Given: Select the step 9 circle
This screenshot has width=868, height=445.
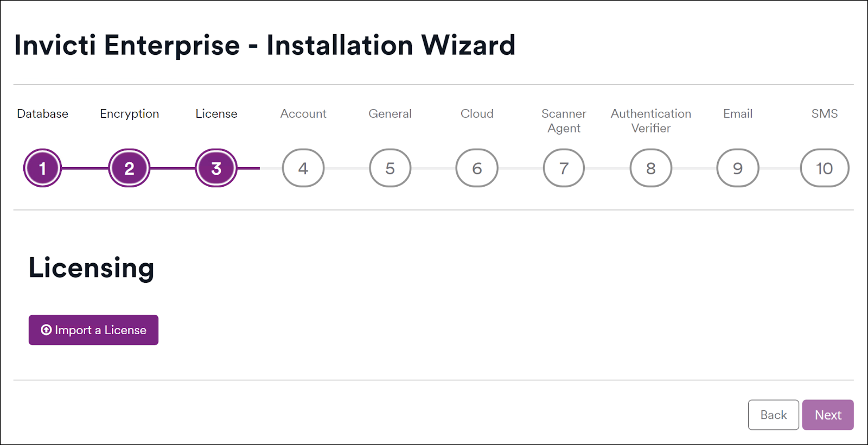Looking at the screenshot, I should click(x=737, y=168).
